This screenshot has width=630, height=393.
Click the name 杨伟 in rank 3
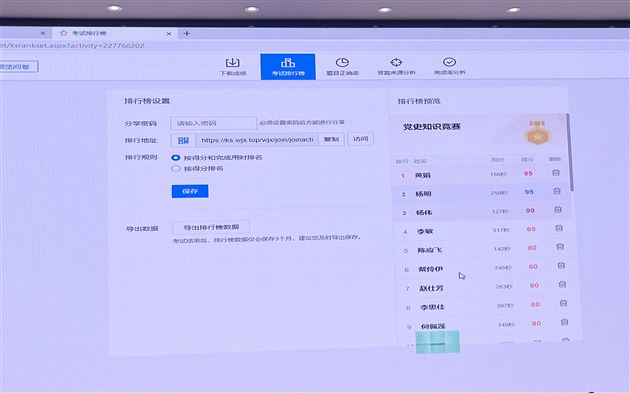(x=424, y=213)
